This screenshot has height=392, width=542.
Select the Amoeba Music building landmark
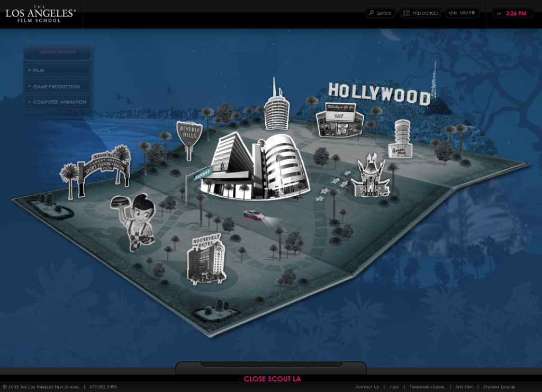(401, 139)
